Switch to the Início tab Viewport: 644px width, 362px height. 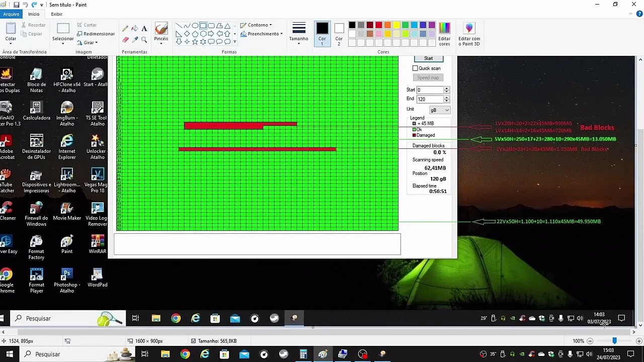tap(34, 14)
